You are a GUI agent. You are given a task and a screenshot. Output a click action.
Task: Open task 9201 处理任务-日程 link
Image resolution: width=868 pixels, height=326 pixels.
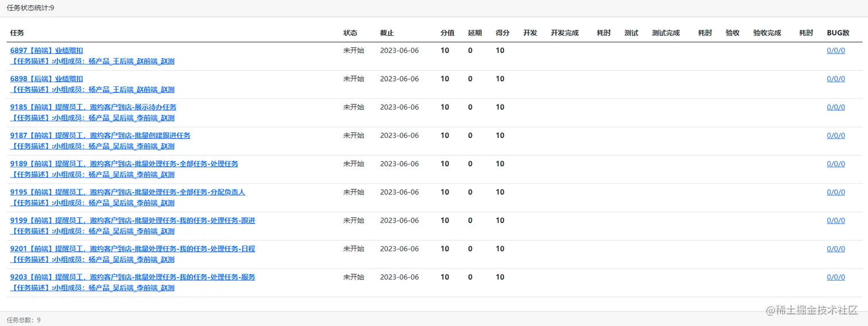(x=133, y=249)
